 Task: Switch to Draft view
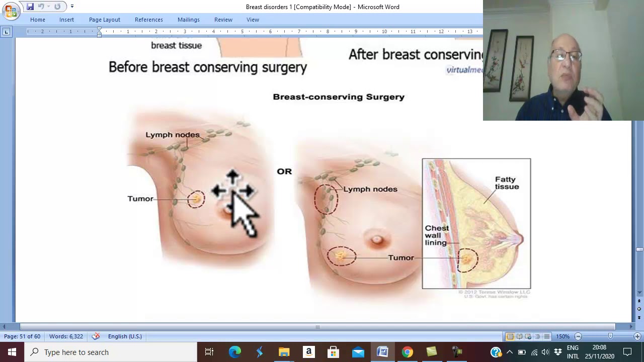[x=547, y=336]
